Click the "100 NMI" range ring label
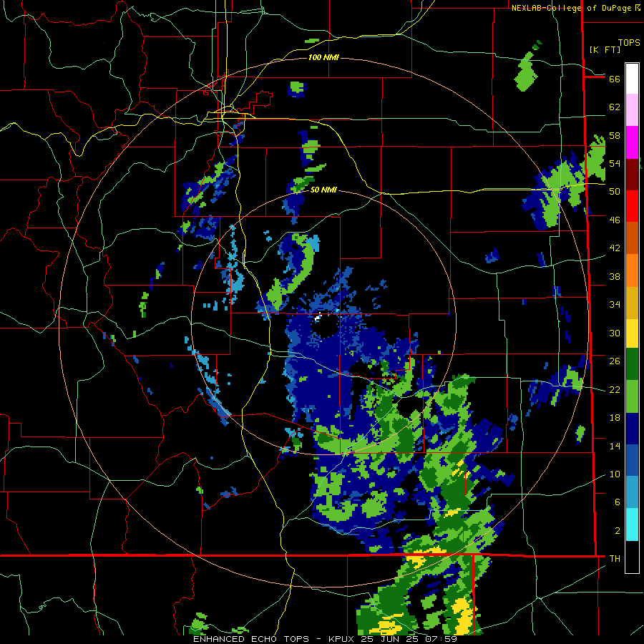Screen dimensions: 644x644 point(323,57)
